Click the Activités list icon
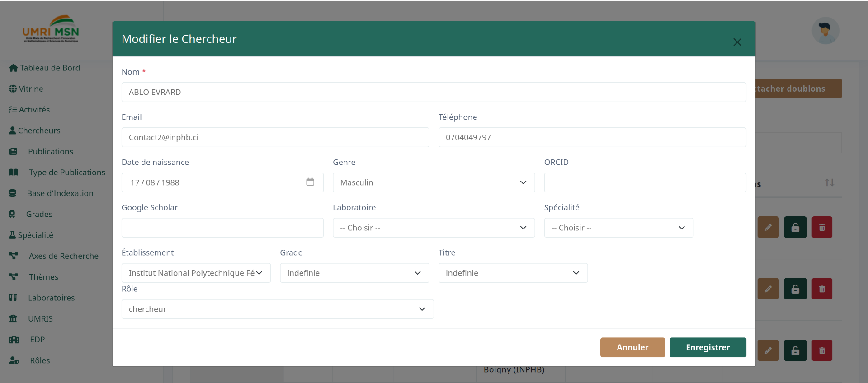The image size is (868, 383). pos(13,110)
